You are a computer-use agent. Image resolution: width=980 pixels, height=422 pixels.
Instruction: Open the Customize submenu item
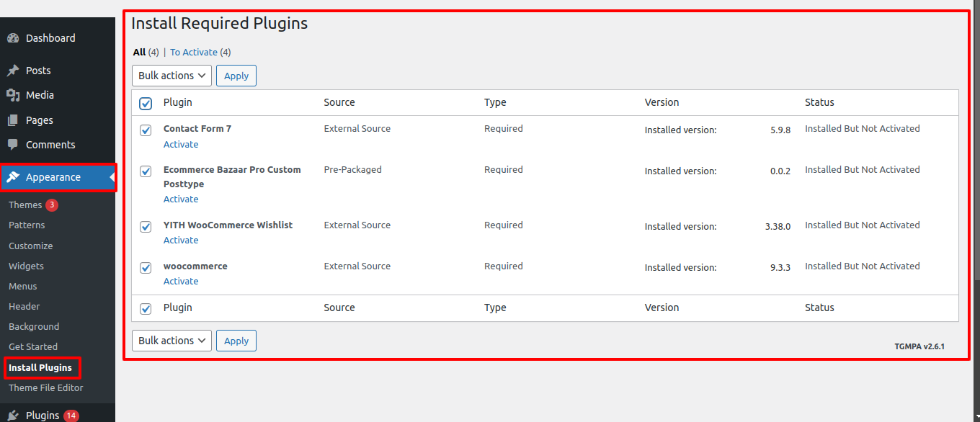pos(31,246)
